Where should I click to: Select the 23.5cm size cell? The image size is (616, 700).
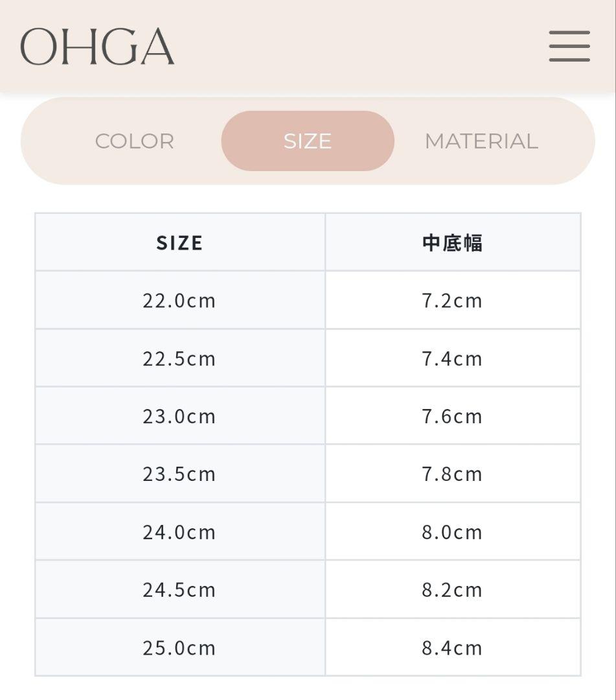point(180,473)
